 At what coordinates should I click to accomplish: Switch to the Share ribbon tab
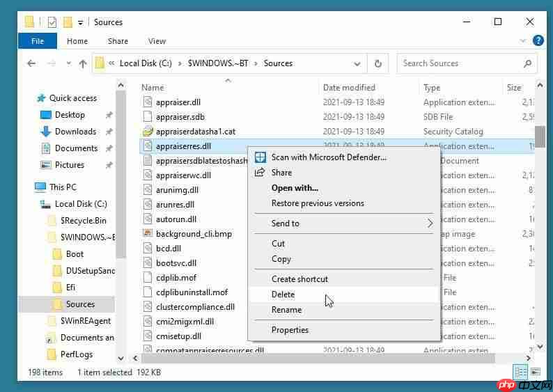pos(118,41)
